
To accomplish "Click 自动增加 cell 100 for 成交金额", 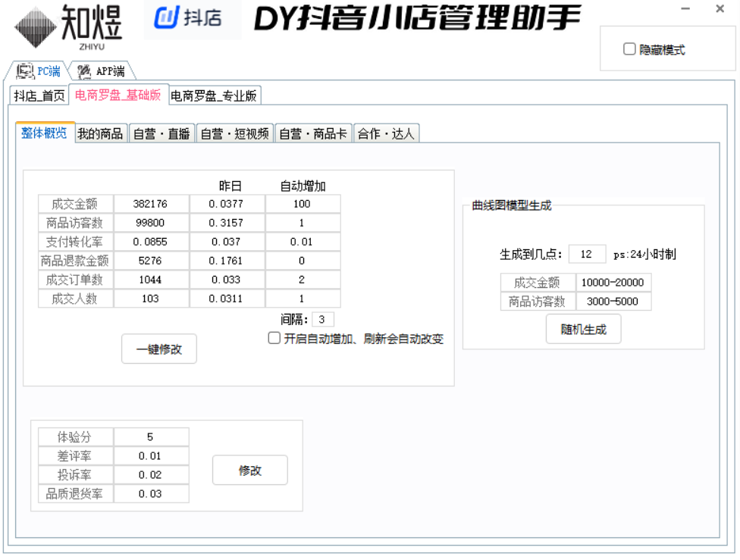I will [x=303, y=204].
